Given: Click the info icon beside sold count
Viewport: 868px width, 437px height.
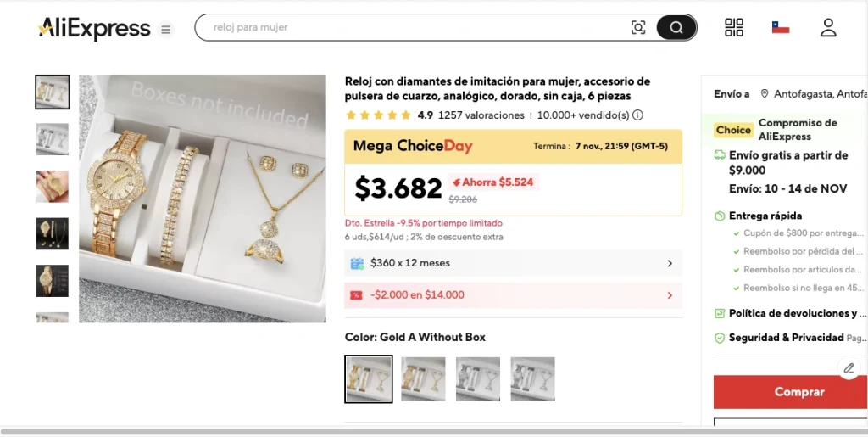Looking at the screenshot, I should click(x=638, y=115).
